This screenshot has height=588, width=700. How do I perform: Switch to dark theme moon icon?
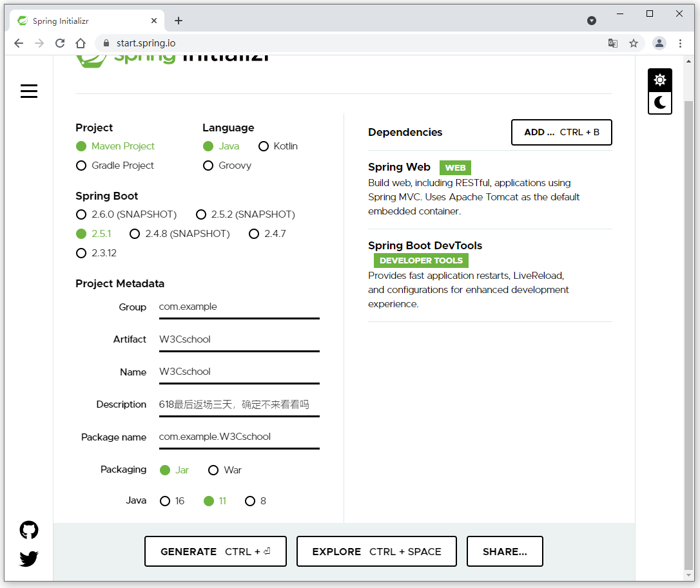click(659, 103)
